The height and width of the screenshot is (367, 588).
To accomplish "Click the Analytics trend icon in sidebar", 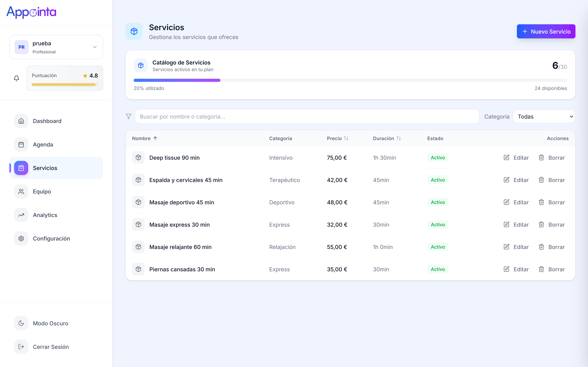I will pos(21,215).
